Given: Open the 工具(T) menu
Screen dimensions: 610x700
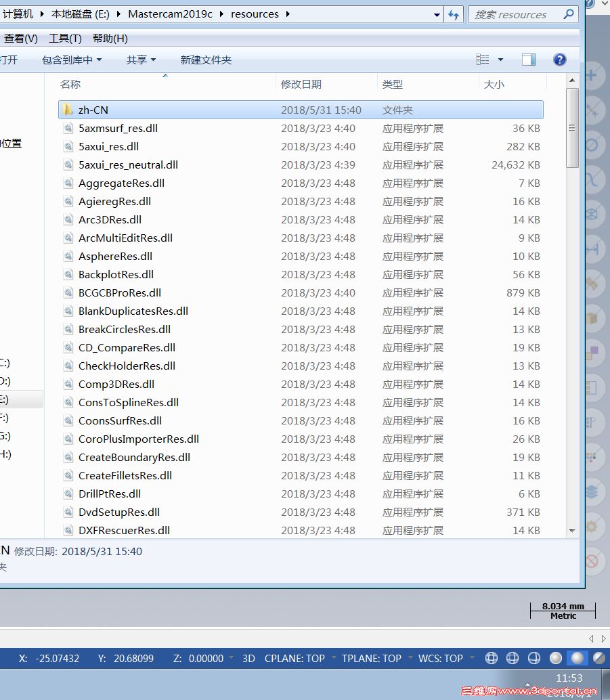Looking at the screenshot, I should 65,39.
